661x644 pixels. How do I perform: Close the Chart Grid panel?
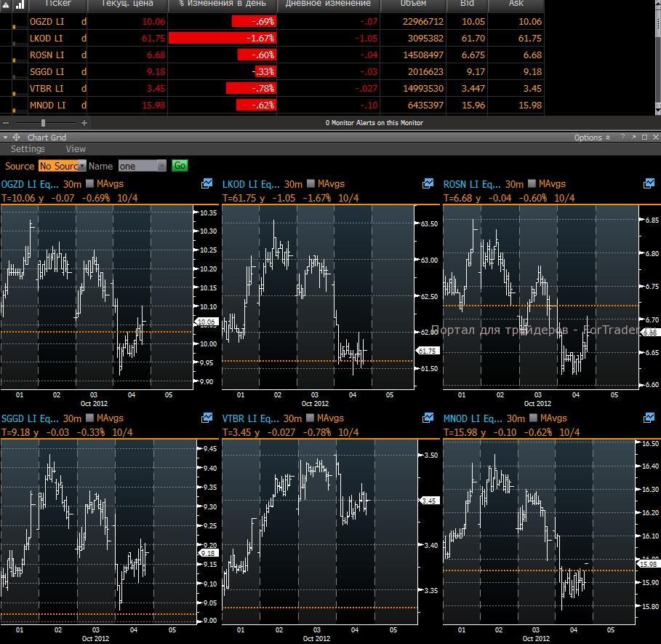click(x=655, y=137)
